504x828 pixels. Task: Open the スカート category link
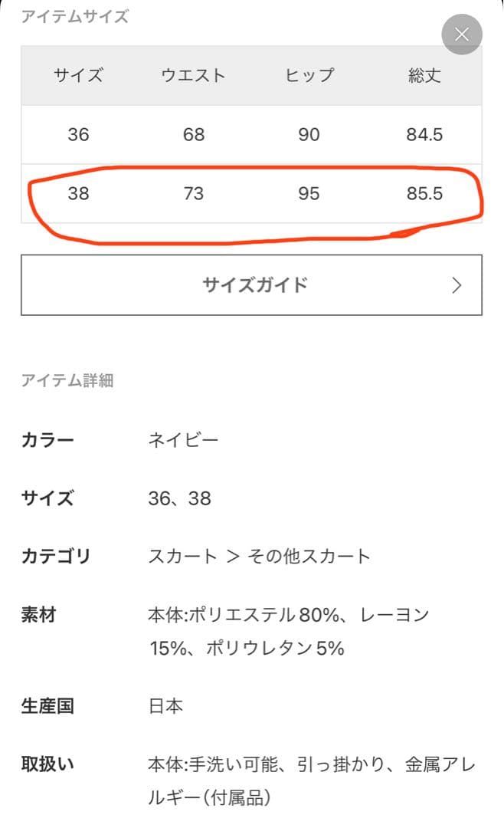click(x=182, y=556)
